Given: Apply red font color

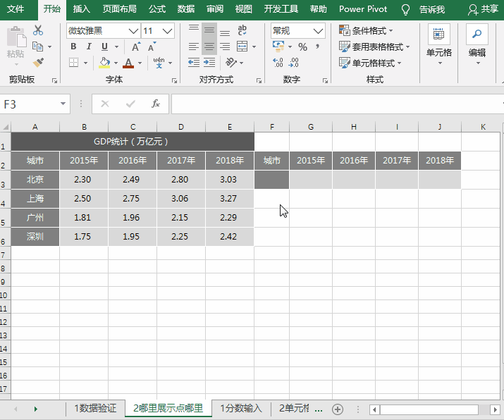Looking at the screenshot, I should 128,63.
